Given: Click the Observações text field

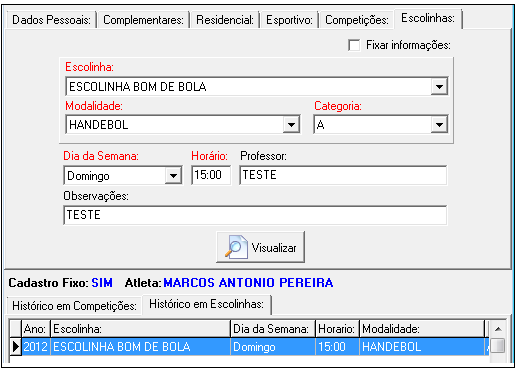Looking at the screenshot, I should tap(255, 215).
